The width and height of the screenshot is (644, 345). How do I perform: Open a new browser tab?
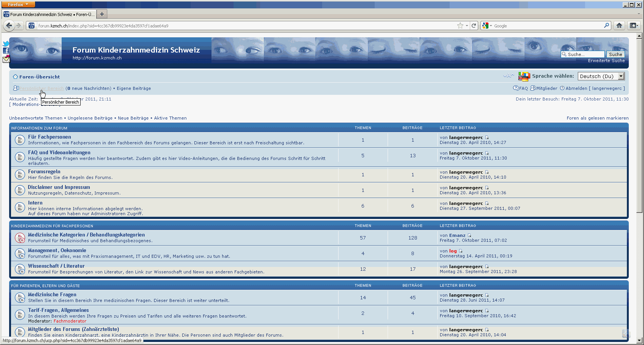pos(102,14)
